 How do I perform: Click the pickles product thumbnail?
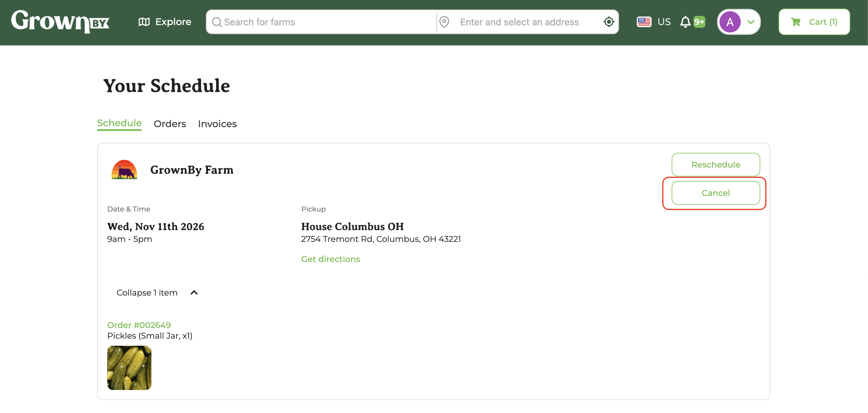[129, 368]
